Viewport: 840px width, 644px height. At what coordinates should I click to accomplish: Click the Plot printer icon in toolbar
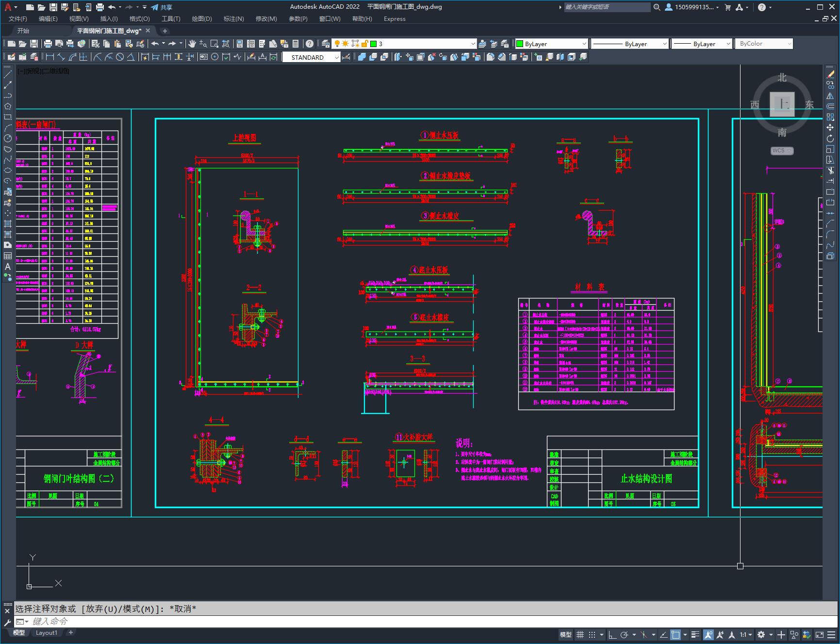click(x=48, y=44)
